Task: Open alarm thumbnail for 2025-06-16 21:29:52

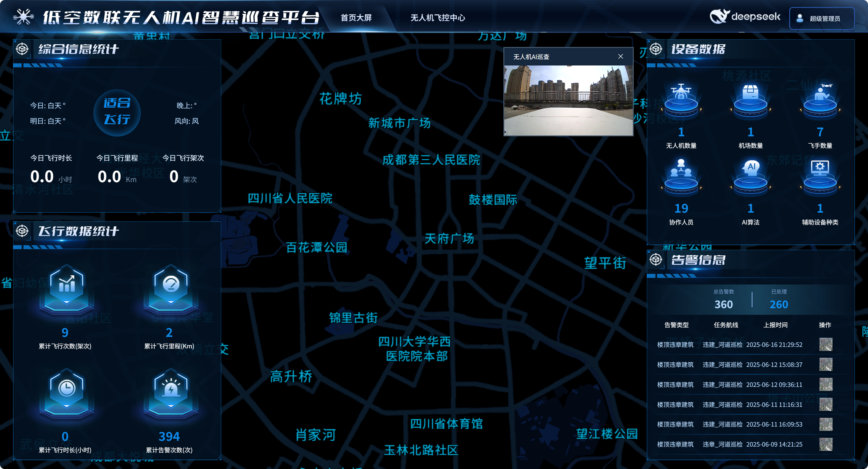Action: 826,344
